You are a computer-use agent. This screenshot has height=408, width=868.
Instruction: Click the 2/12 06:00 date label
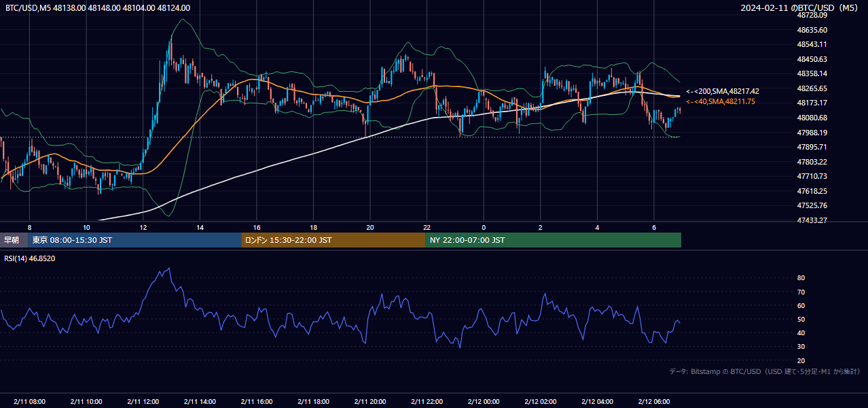tap(654, 402)
